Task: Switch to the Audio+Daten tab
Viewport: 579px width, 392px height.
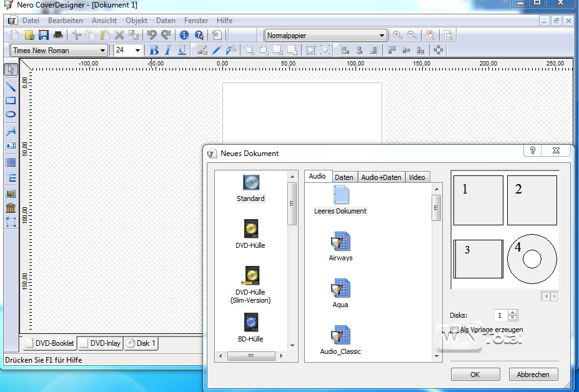Action: [x=381, y=177]
